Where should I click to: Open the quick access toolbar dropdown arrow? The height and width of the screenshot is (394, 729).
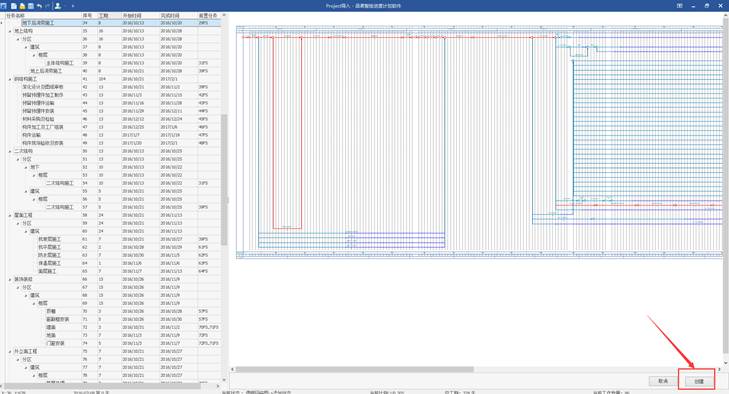coord(73,6)
